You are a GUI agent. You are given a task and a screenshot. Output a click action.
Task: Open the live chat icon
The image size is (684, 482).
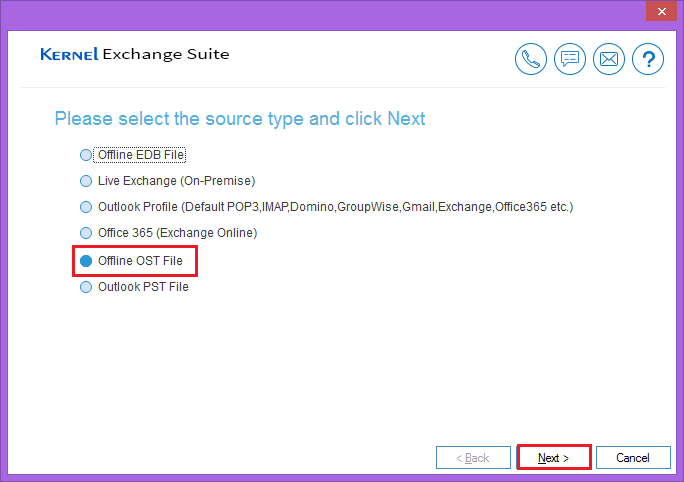tap(570, 59)
